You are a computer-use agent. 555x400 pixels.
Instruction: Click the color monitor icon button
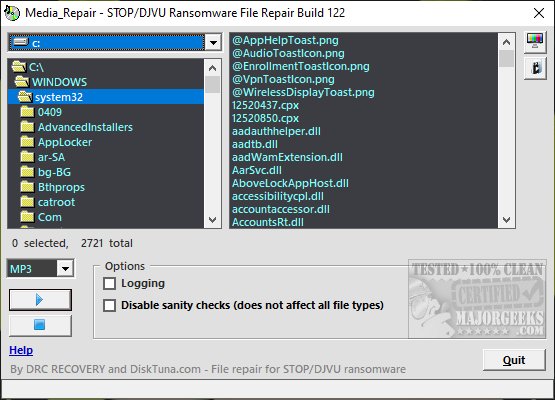pos(535,42)
